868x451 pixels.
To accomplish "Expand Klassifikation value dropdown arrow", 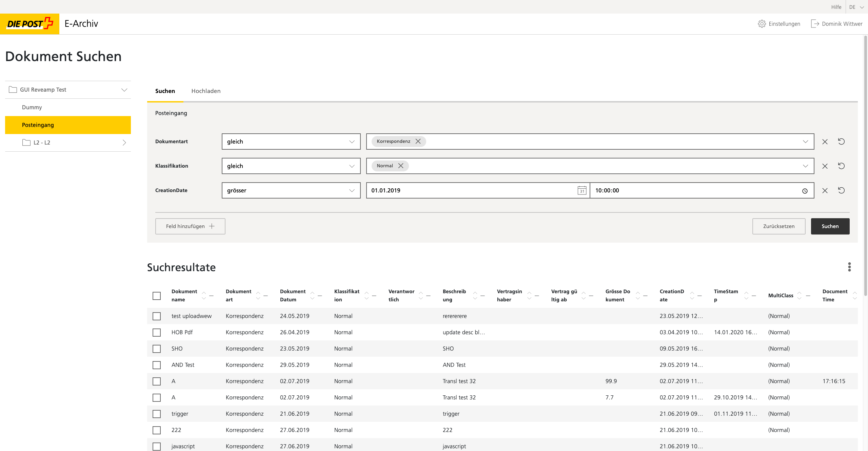I will tap(805, 166).
